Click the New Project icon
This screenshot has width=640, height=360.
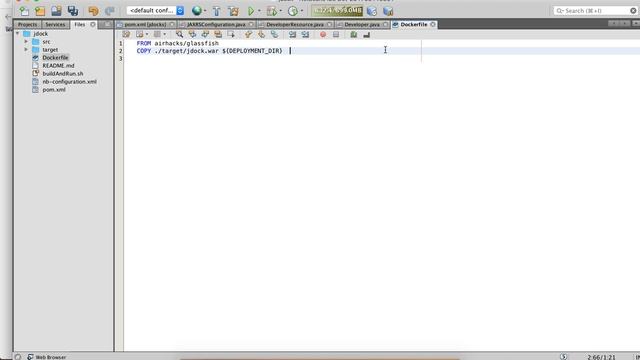[40, 11]
